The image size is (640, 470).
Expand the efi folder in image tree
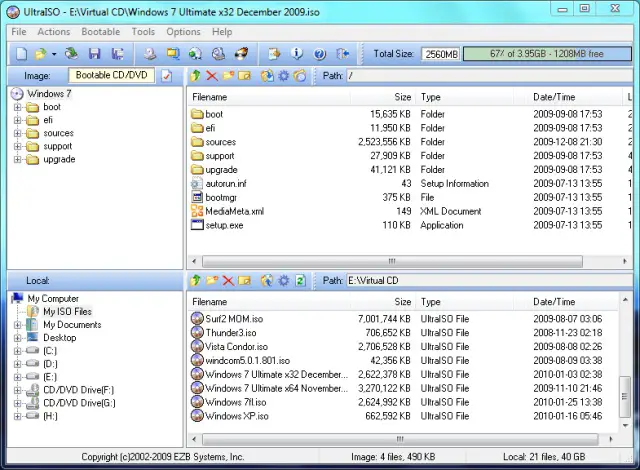pyautogui.click(x=18, y=120)
